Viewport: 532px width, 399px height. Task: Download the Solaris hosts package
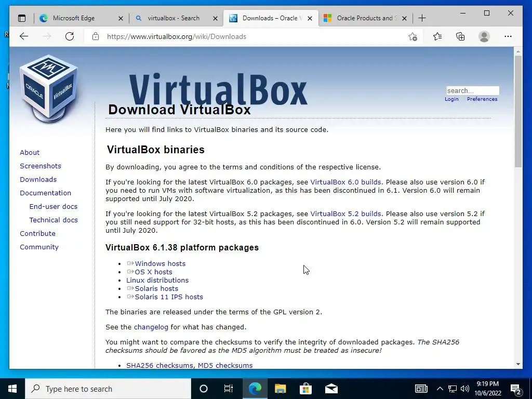click(x=156, y=289)
